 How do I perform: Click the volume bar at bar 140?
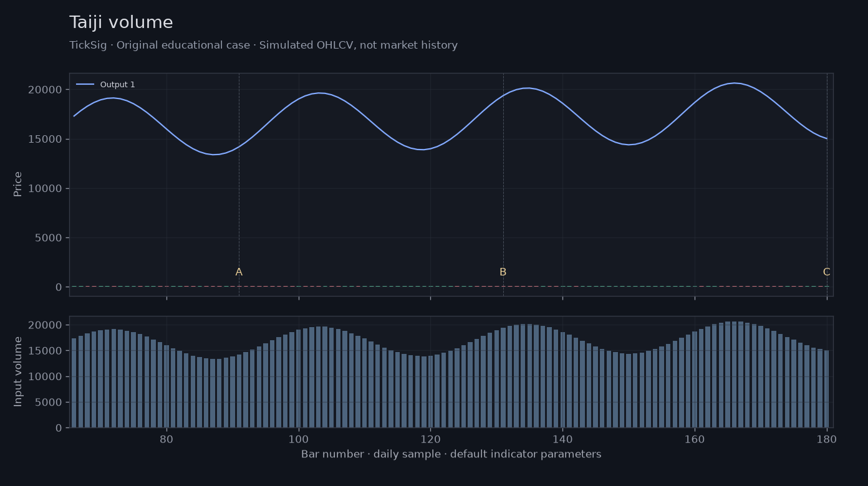click(x=562, y=379)
